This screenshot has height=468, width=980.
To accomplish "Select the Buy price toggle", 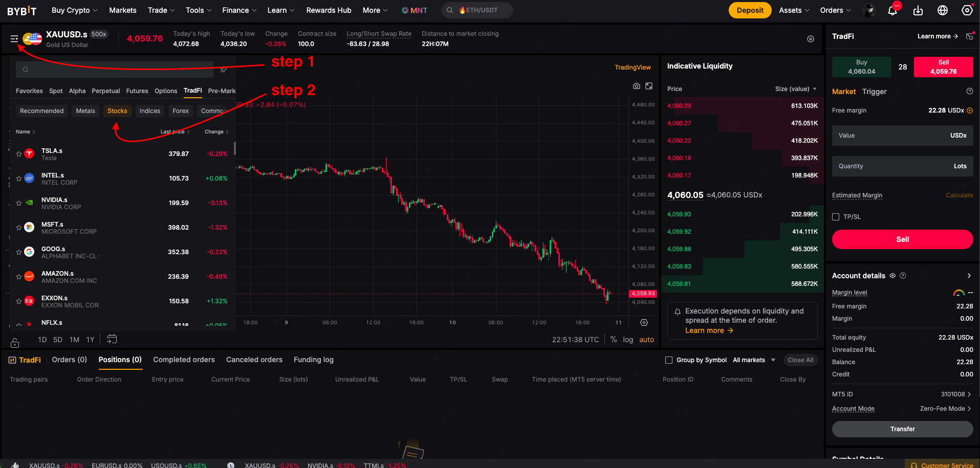I will (x=862, y=67).
